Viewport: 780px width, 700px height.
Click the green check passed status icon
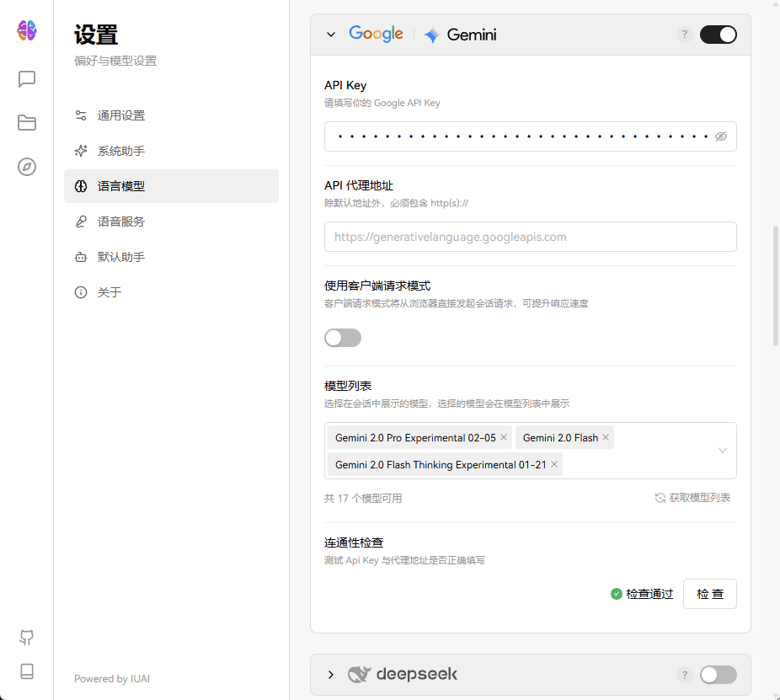(617, 594)
